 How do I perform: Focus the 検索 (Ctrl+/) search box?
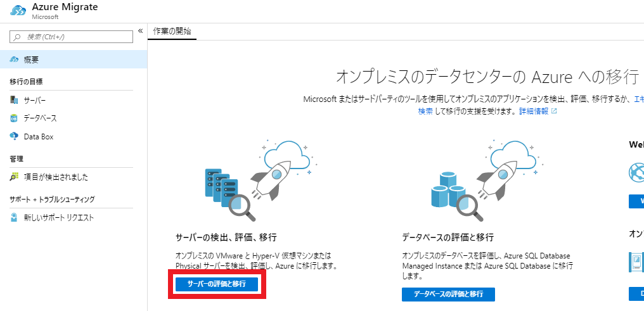coord(71,37)
